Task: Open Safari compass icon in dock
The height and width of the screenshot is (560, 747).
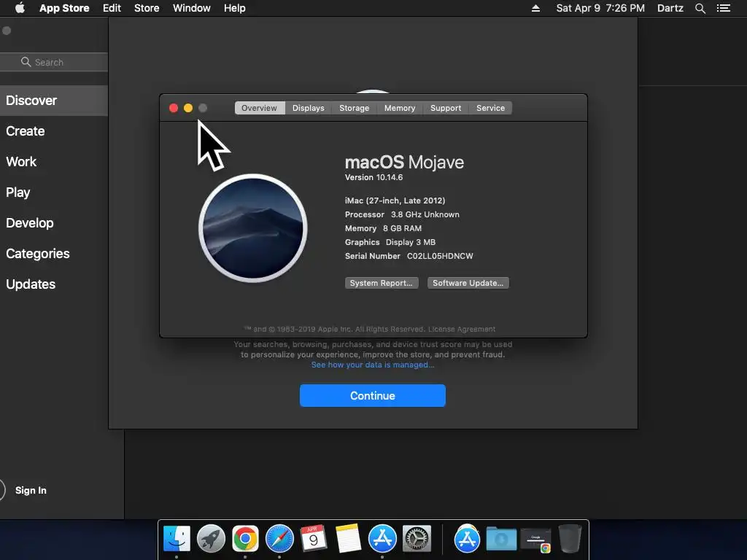Action: [x=279, y=539]
